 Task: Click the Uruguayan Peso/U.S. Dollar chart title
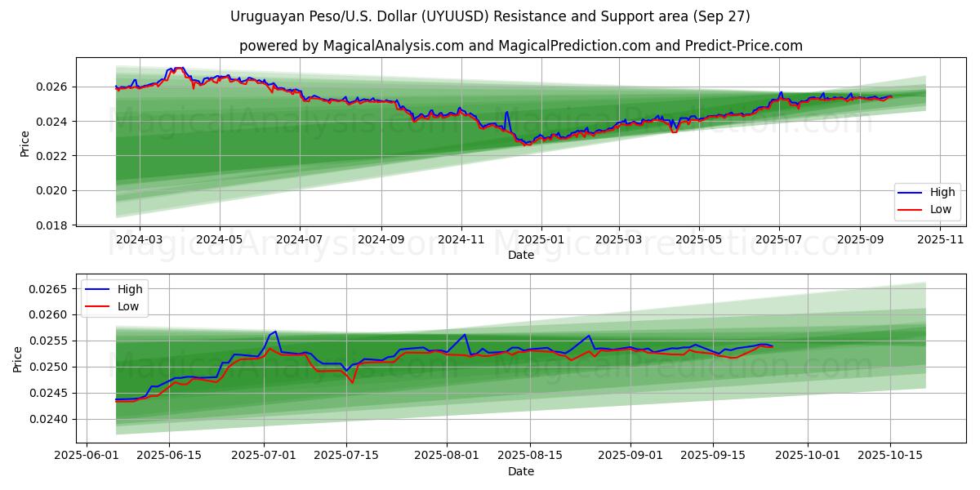pos(490,16)
